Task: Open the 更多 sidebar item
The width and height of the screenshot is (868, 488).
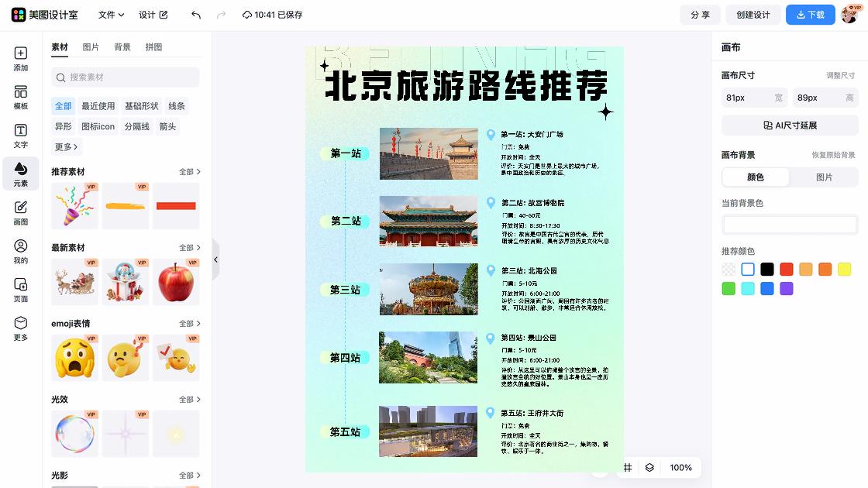Action: pyautogui.click(x=20, y=328)
